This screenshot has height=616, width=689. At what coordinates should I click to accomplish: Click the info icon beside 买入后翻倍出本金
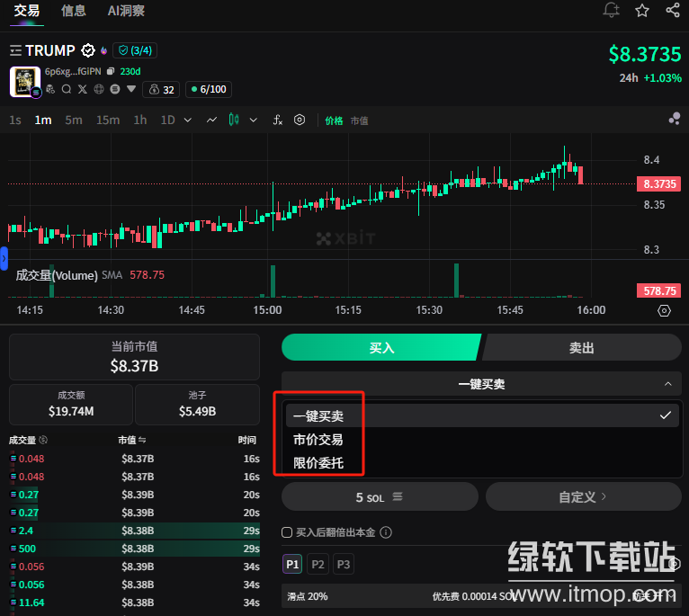tap(386, 532)
